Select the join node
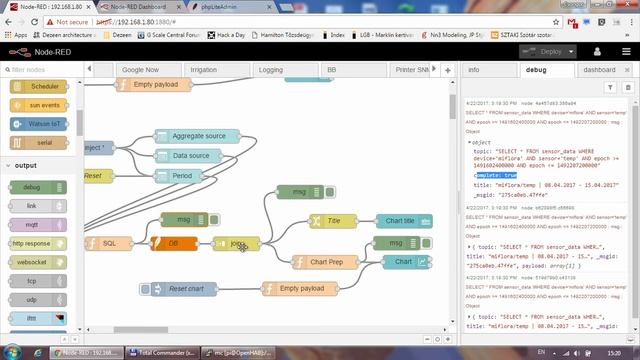The image size is (640, 360). point(236,244)
